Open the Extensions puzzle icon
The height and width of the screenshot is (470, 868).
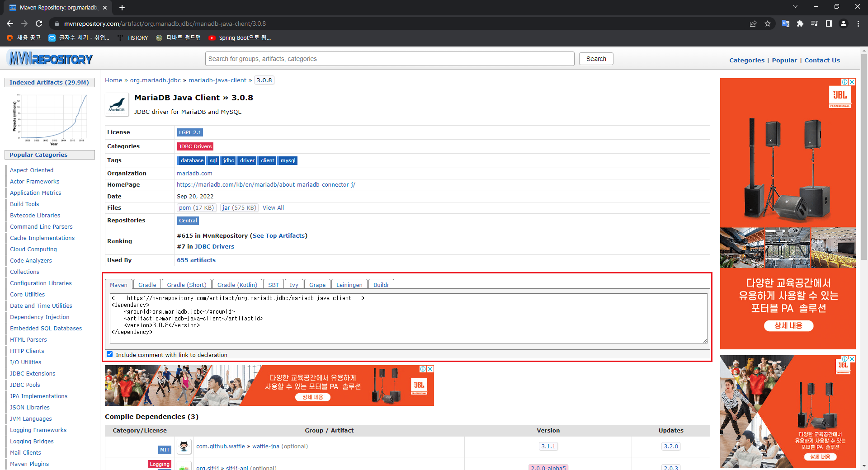click(x=800, y=23)
